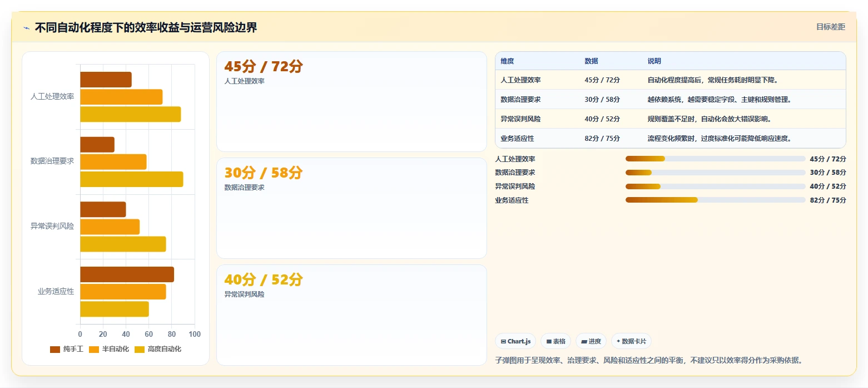Click the brown 纯手工 bar for 业务适应性
The height and width of the screenshot is (388, 868).
127,274
